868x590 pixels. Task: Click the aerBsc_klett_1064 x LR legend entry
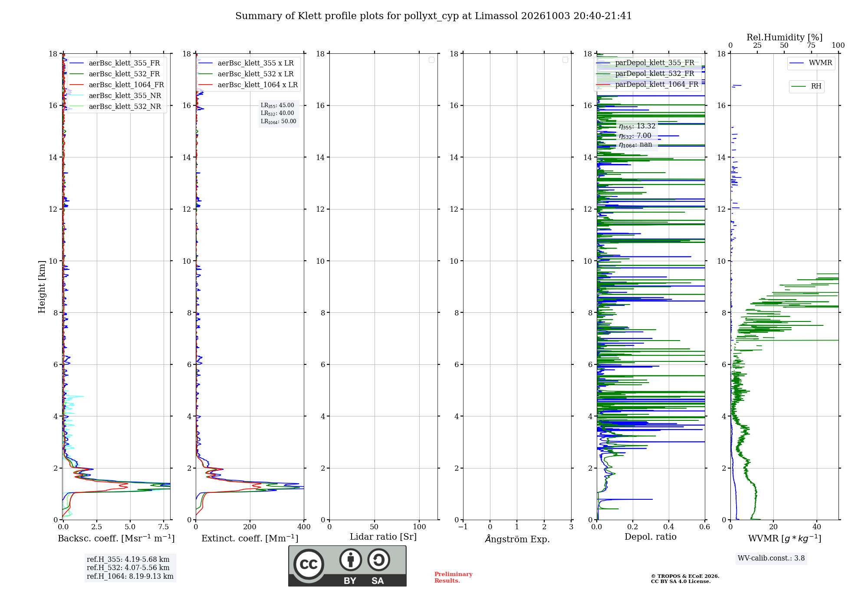click(x=248, y=85)
